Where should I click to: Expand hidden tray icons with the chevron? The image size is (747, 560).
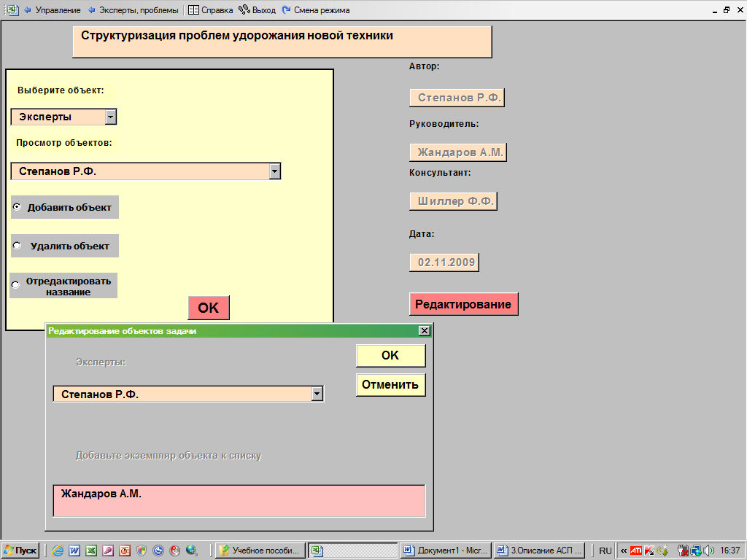[x=624, y=551]
